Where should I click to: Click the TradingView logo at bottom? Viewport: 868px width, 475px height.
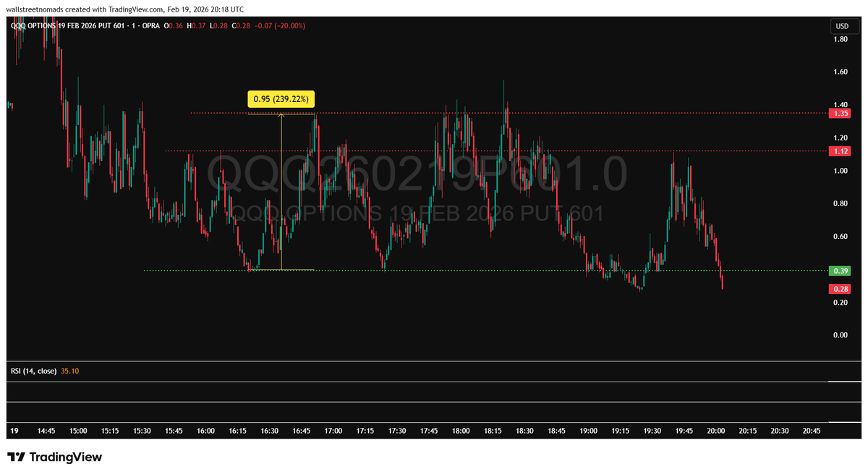[x=54, y=457]
